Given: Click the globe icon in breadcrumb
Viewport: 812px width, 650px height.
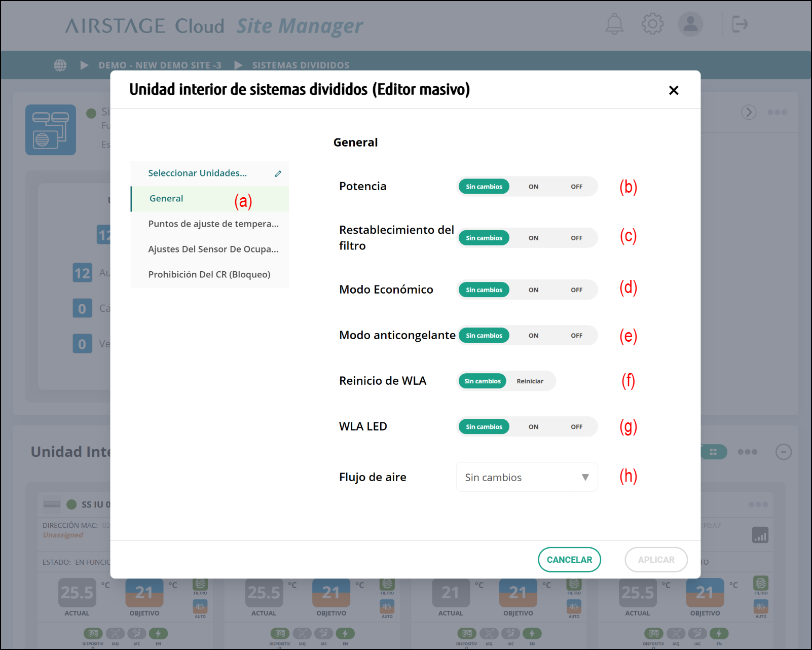Looking at the screenshot, I should tap(60, 65).
